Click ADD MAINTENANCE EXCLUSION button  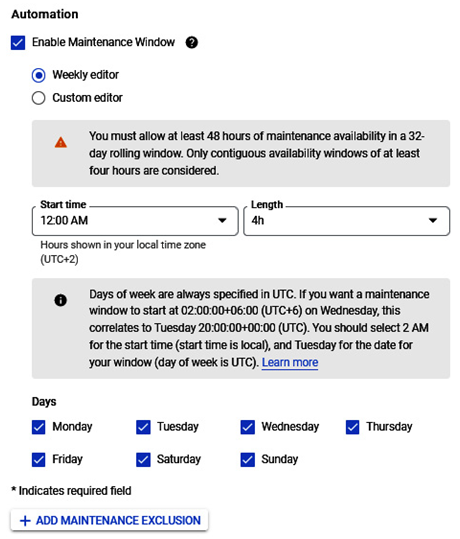pos(109,520)
